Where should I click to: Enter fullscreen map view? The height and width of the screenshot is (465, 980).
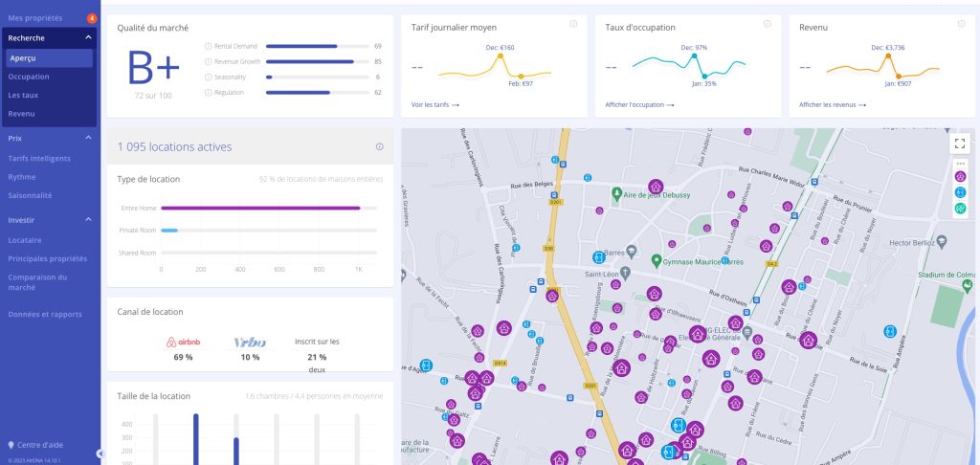tap(960, 144)
